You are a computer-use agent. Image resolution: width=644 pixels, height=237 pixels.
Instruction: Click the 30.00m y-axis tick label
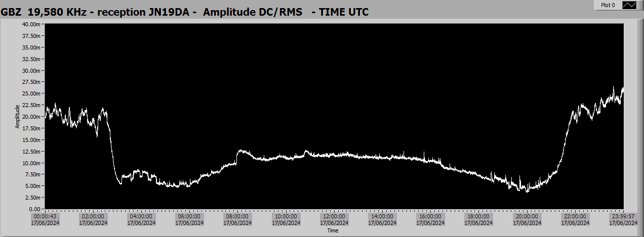[x=31, y=70]
